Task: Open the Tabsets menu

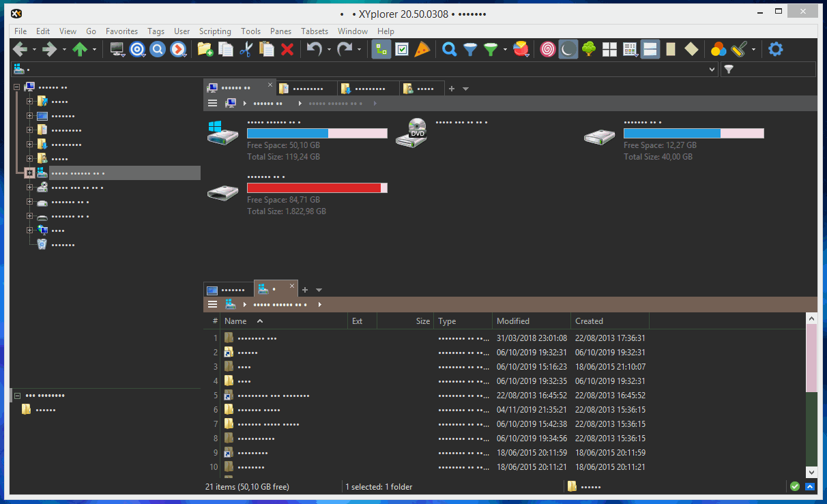Action: click(x=315, y=31)
